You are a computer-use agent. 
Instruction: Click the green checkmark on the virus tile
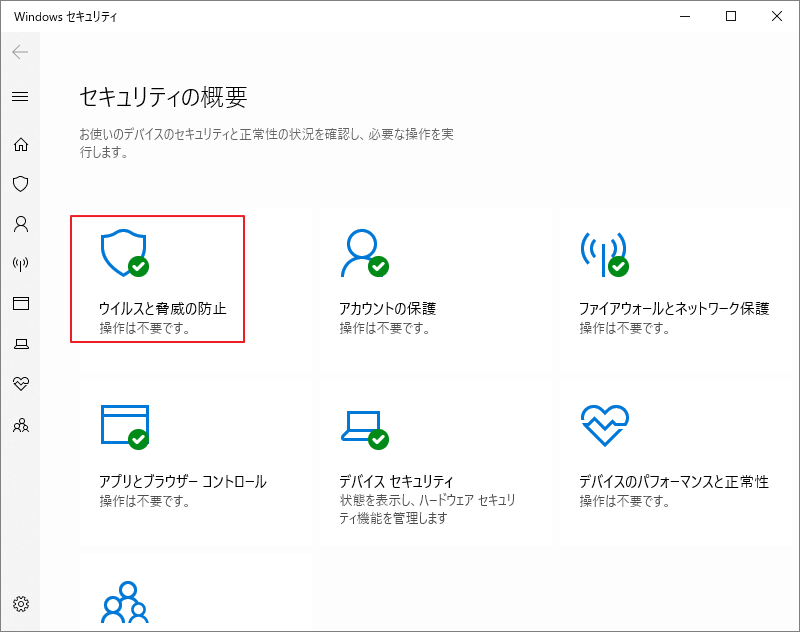point(138,265)
